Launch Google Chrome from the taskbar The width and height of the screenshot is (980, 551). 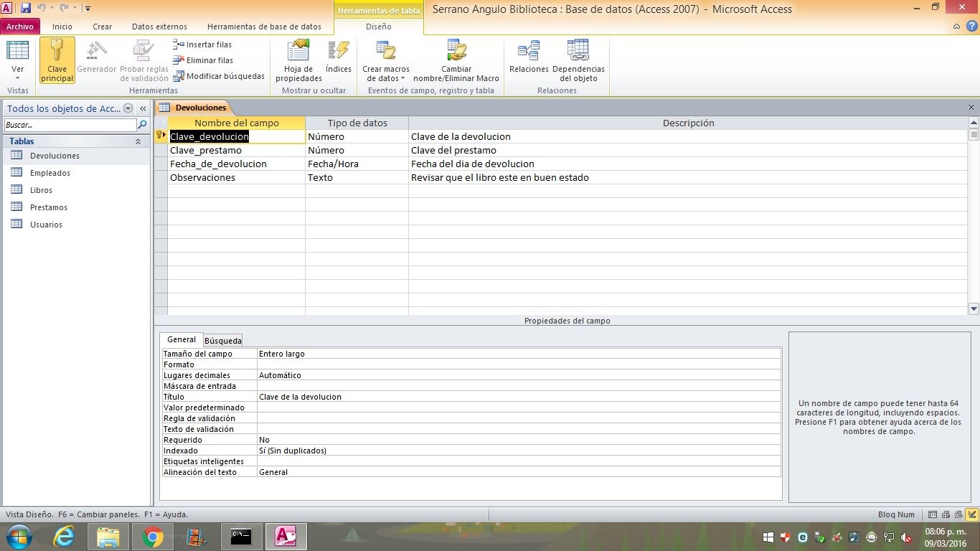[x=152, y=537]
